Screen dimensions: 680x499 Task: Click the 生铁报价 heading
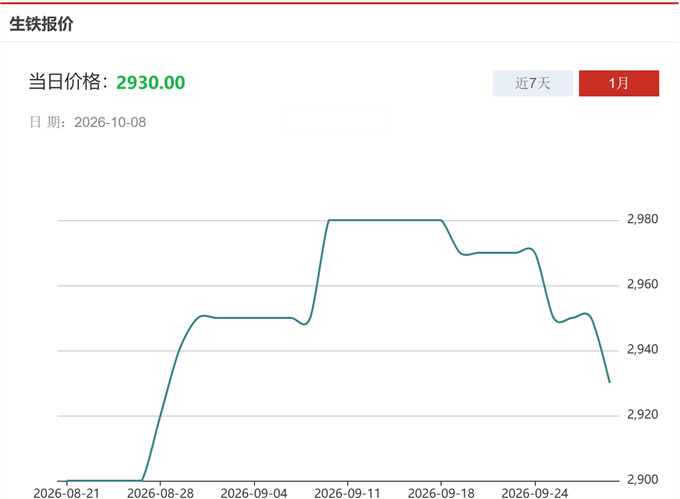point(41,24)
